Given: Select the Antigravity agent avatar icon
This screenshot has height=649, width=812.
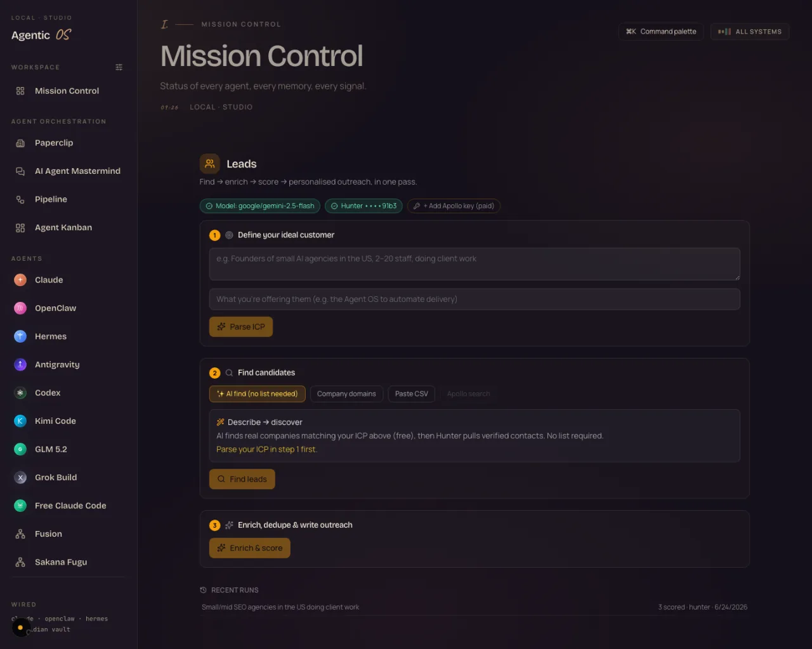Looking at the screenshot, I should pos(20,365).
